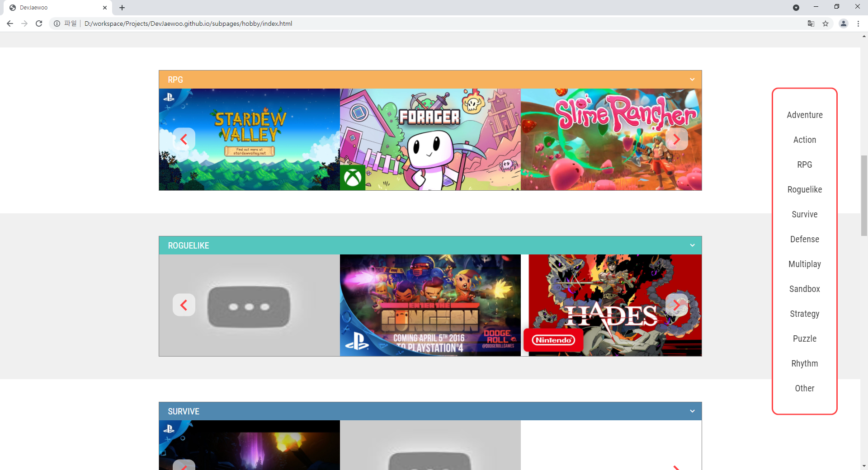The width and height of the screenshot is (868, 470).
Task: Open the browser profile icon
Action: pos(843,23)
